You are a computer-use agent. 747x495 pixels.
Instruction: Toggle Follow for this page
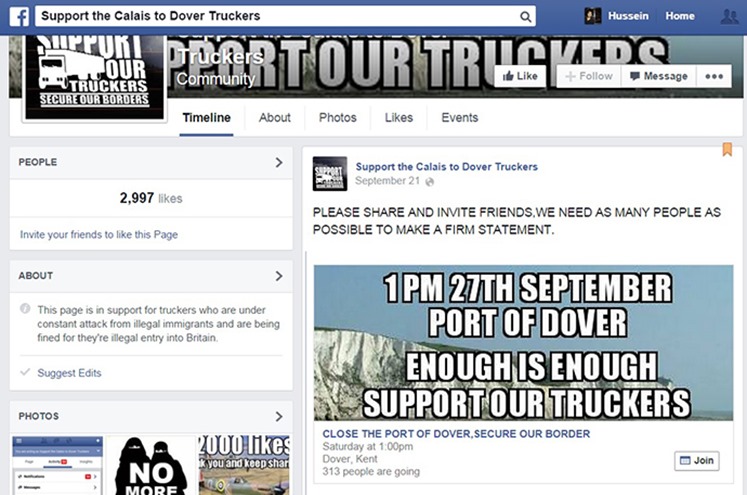589,76
